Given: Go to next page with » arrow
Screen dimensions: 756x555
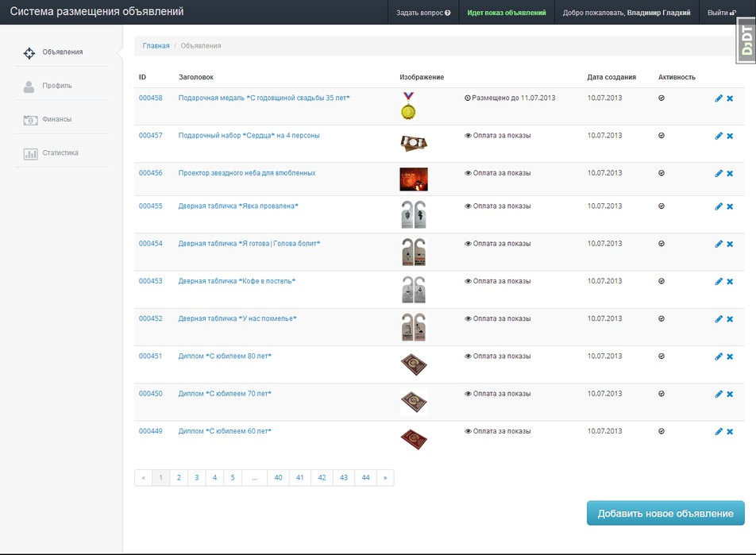Looking at the screenshot, I should pyautogui.click(x=385, y=478).
